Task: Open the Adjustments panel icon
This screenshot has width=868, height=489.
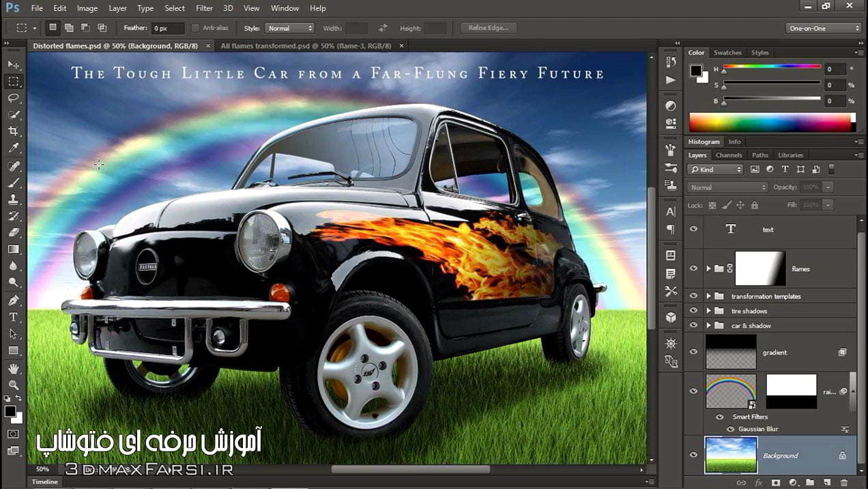Action: (x=671, y=106)
